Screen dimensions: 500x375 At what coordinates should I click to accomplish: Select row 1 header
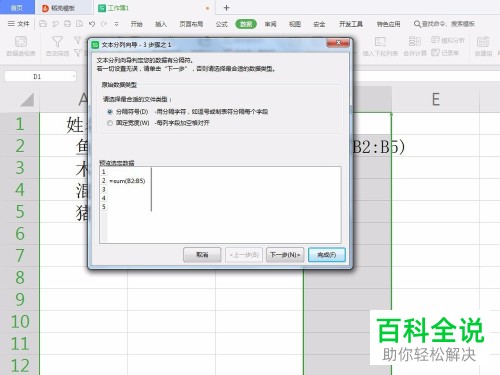pos(20,124)
